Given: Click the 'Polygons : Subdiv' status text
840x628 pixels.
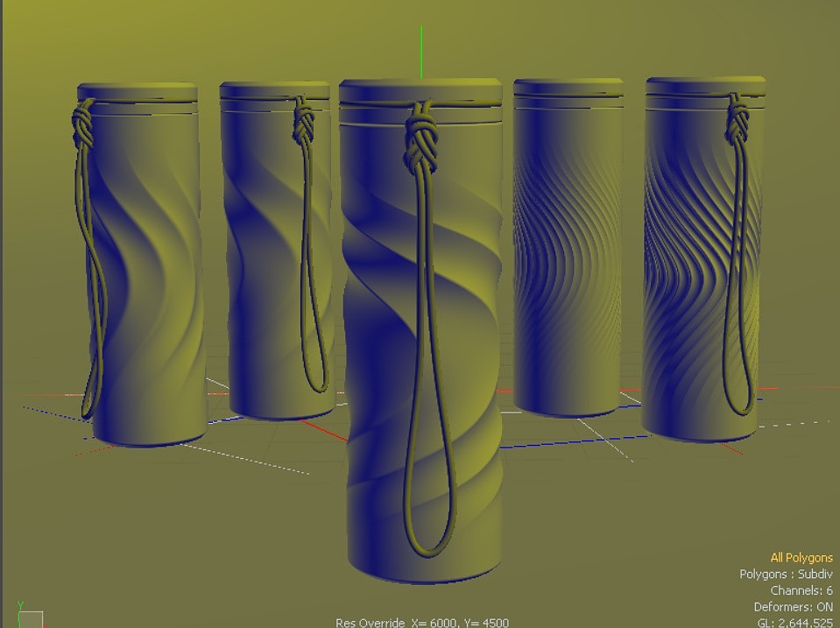Looking at the screenshot, I should tap(786, 575).
